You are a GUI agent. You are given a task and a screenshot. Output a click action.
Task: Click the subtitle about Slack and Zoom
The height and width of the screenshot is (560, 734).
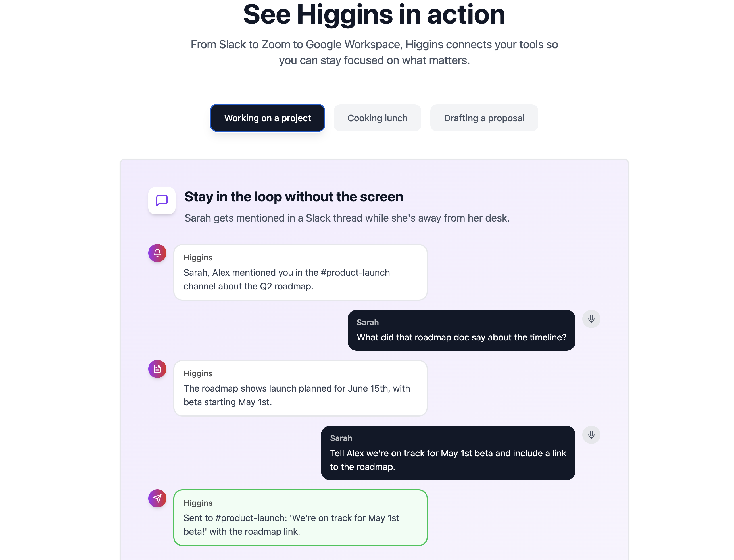click(374, 52)
